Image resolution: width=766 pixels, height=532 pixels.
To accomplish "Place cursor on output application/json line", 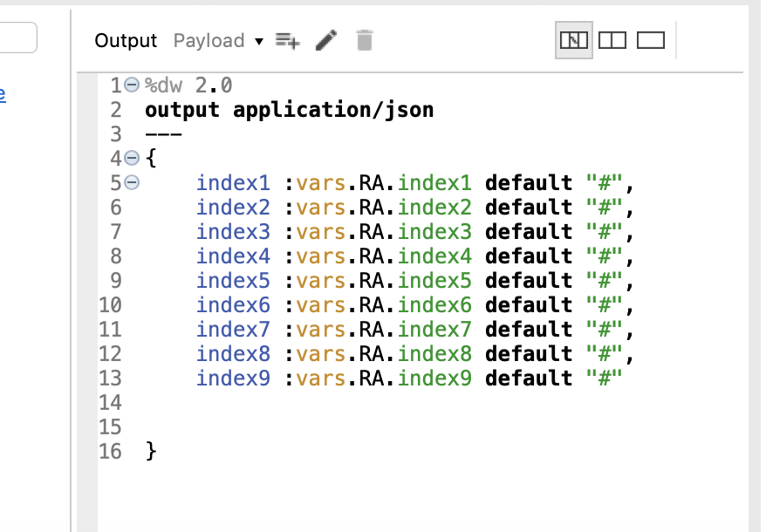I will (x=289, y=110).
